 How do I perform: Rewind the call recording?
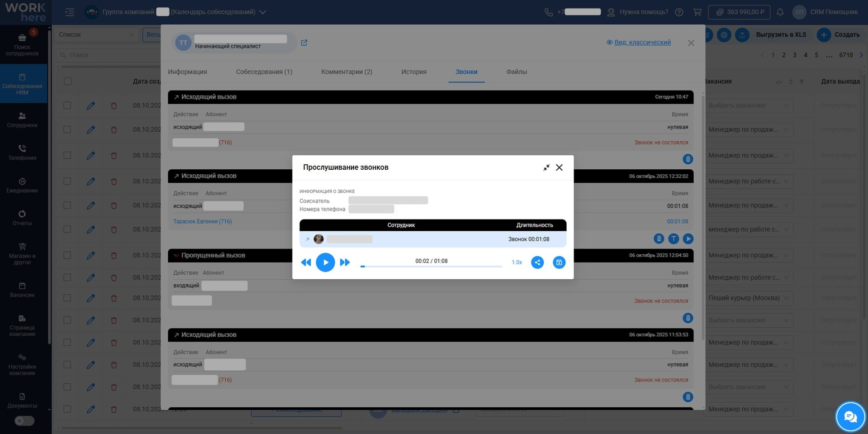coord(306,262)
